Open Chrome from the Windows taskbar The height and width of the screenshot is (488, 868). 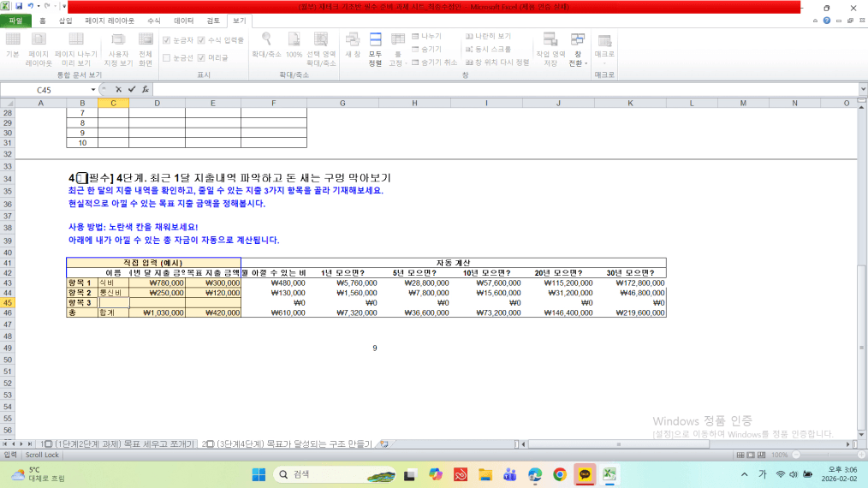[x=560, y=474]
